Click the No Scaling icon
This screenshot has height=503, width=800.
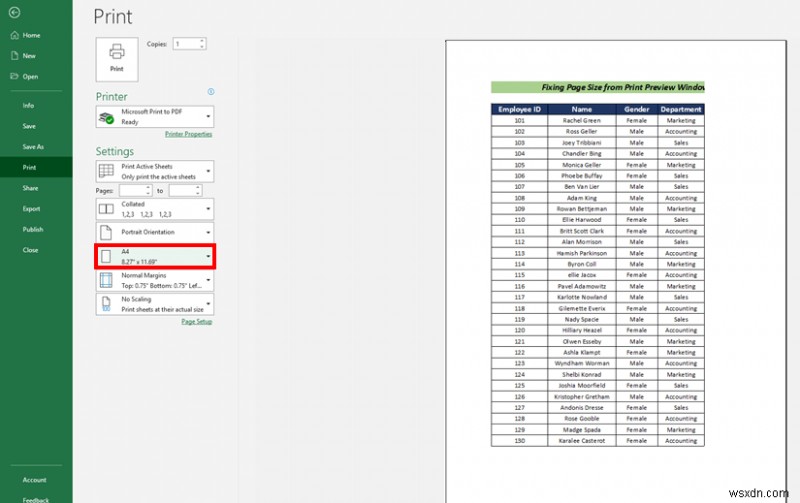(x=106, y=304)
